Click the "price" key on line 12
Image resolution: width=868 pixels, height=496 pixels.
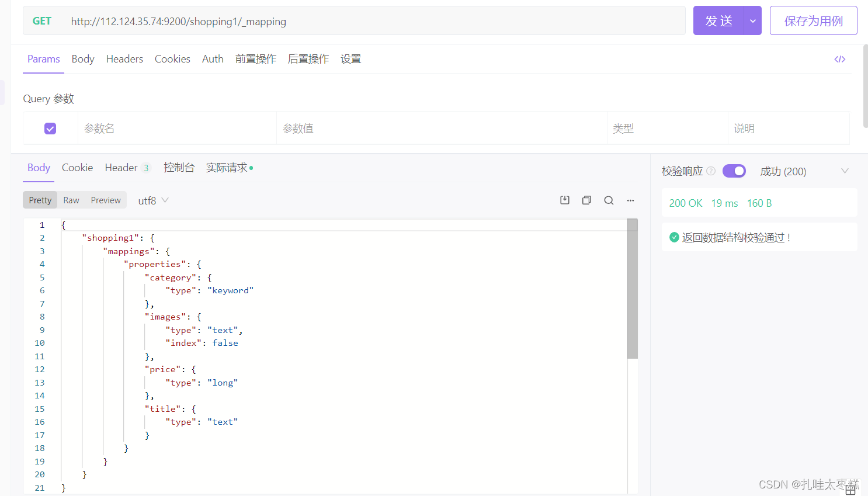(163, 369)
